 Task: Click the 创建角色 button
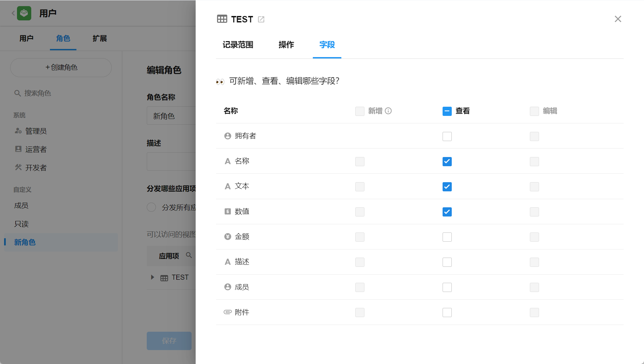click(61, 67)
